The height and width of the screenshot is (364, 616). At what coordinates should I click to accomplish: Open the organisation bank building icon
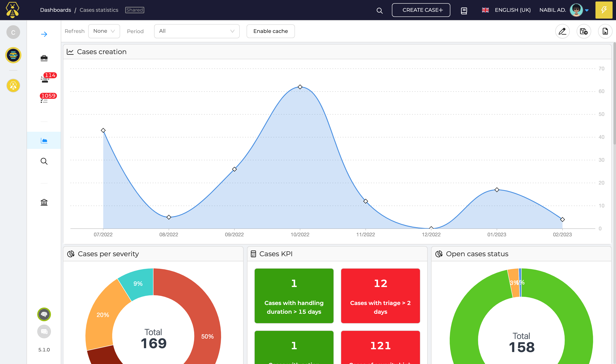(x=44, y=202)
